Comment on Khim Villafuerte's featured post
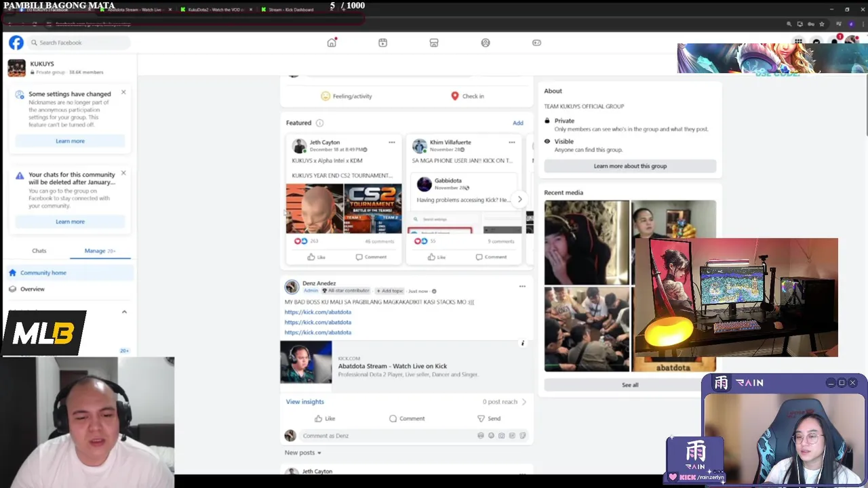Viewport: 868px width, 488px height. click(491, 257)
